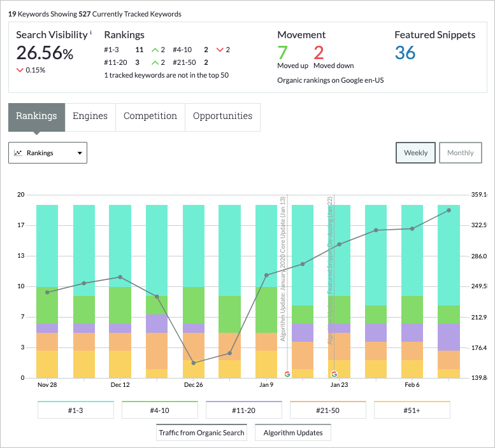Screen dimensions: 495x448
Task: Click the #21-50 legend color swatch
Action: click(328, 402)
